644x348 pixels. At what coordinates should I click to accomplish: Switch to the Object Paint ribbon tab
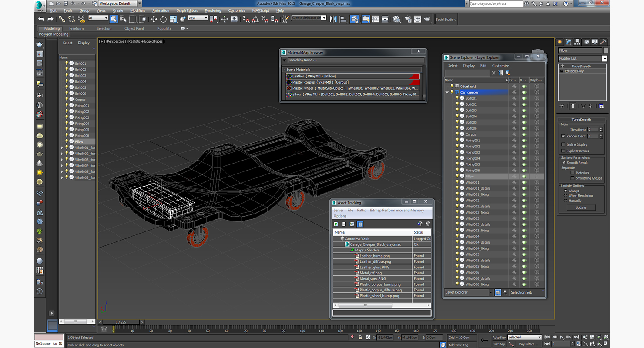[x=134, y=28]
